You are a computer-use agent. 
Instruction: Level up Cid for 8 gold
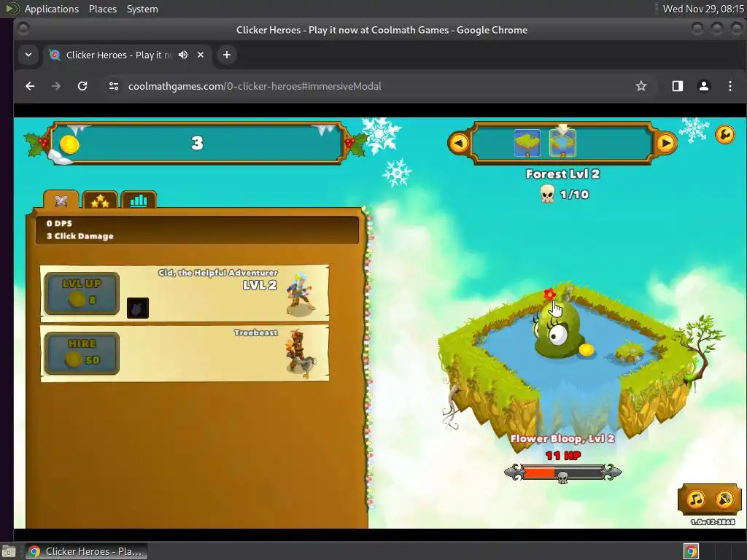[x=82, y=293]
